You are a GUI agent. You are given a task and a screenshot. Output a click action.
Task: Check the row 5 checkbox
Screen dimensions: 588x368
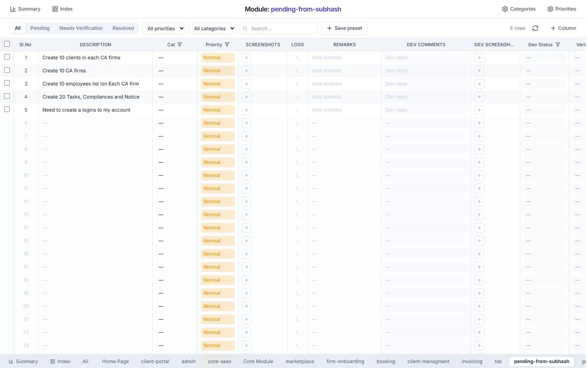(7, 109)
